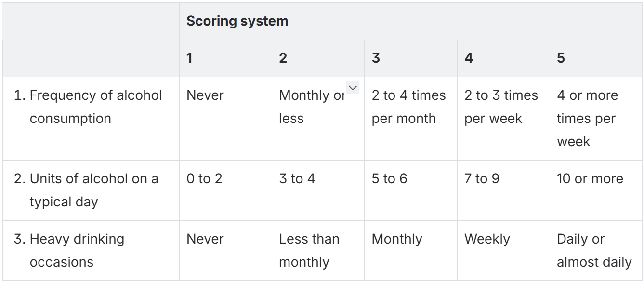Select the '0 to 2' units cell
The height and width of the screenshot is (285, 644).
pyautogui.click(x=204, y=179)
